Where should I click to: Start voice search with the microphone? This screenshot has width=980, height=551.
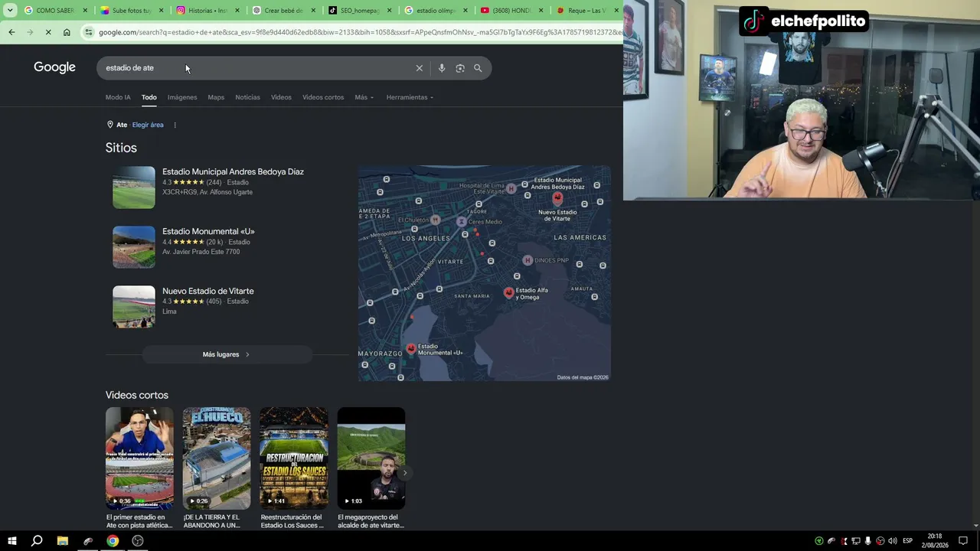[x=442, y=68]
